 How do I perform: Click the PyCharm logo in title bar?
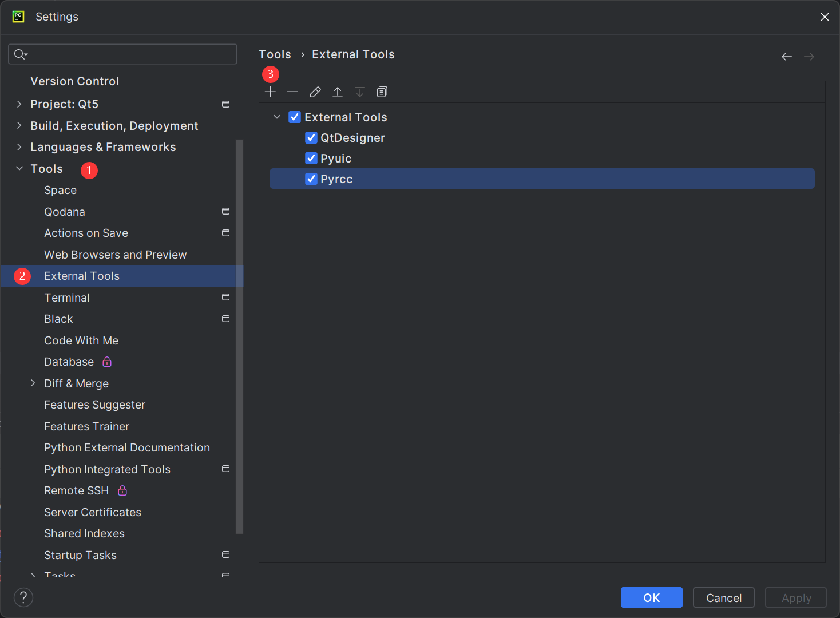tap(18, 17)
